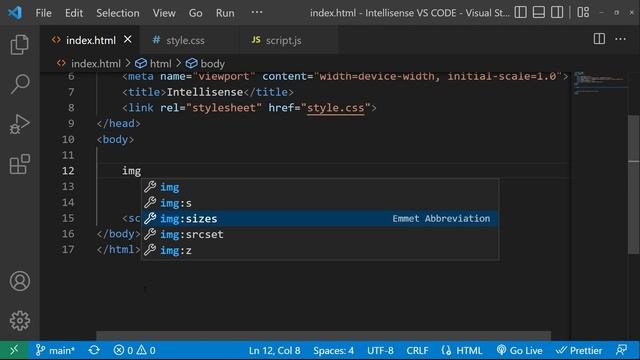This screenshot has height=360, width=640.
Task: Open the Selection menu
Action: [x=118, y=13]
